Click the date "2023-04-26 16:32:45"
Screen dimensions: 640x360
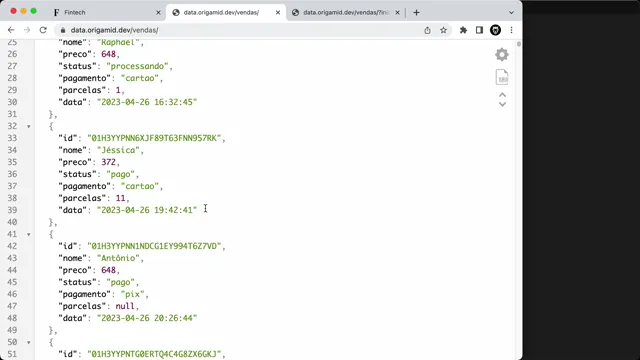coord(147,102)
